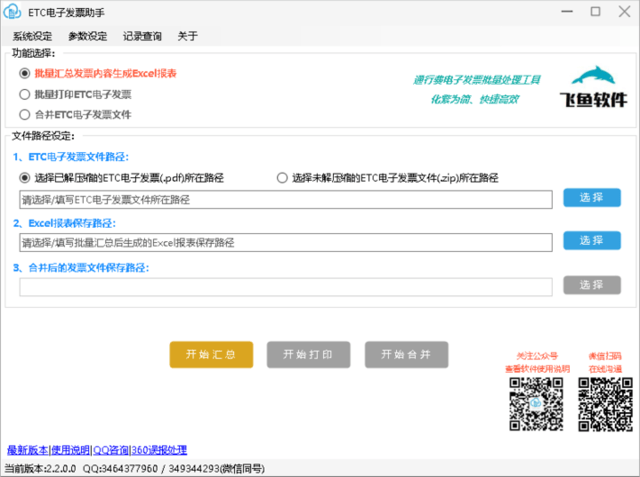Click the 1、ETC电子发票文件路径 heading
This screenshot has width=640, height=477.
(71, 157)
